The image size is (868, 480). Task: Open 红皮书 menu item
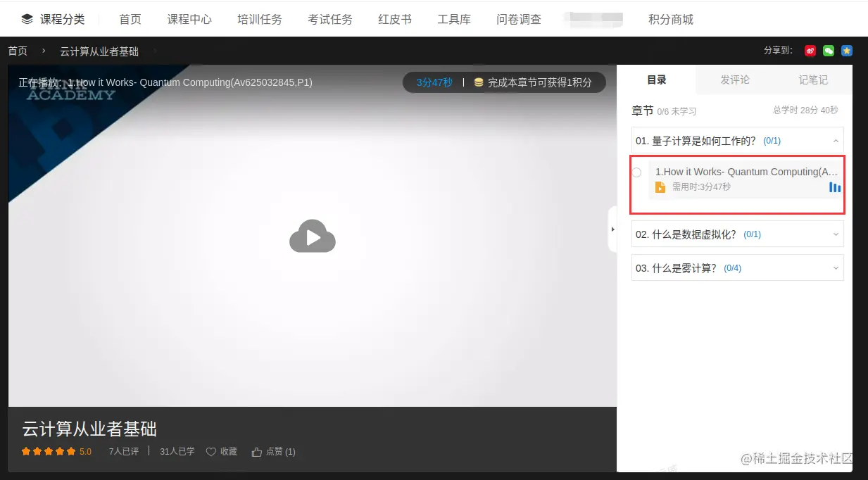(x=395, y=20)
